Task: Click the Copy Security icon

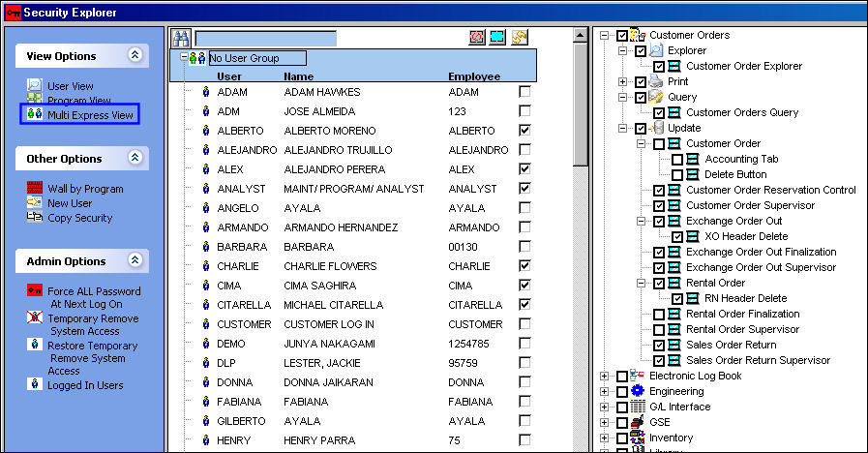Action: (35, 217)
